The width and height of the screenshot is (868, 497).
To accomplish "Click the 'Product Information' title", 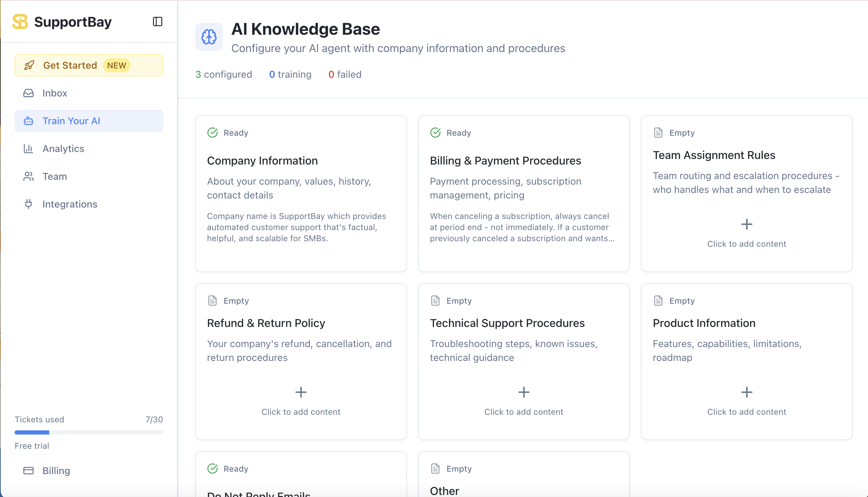I will (x=704, y=323).
